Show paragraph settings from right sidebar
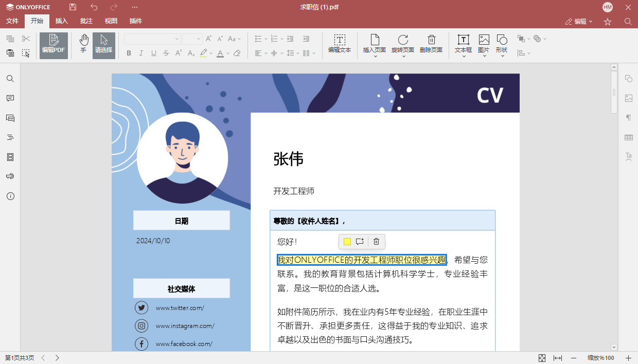The height and width of the screenshot is (364, 638). [x=628, y=118]
